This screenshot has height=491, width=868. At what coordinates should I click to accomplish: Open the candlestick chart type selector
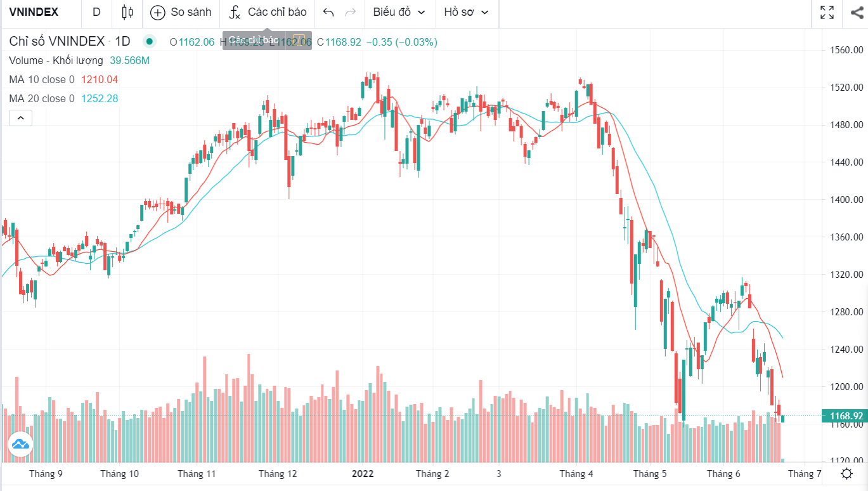point(127,12)
